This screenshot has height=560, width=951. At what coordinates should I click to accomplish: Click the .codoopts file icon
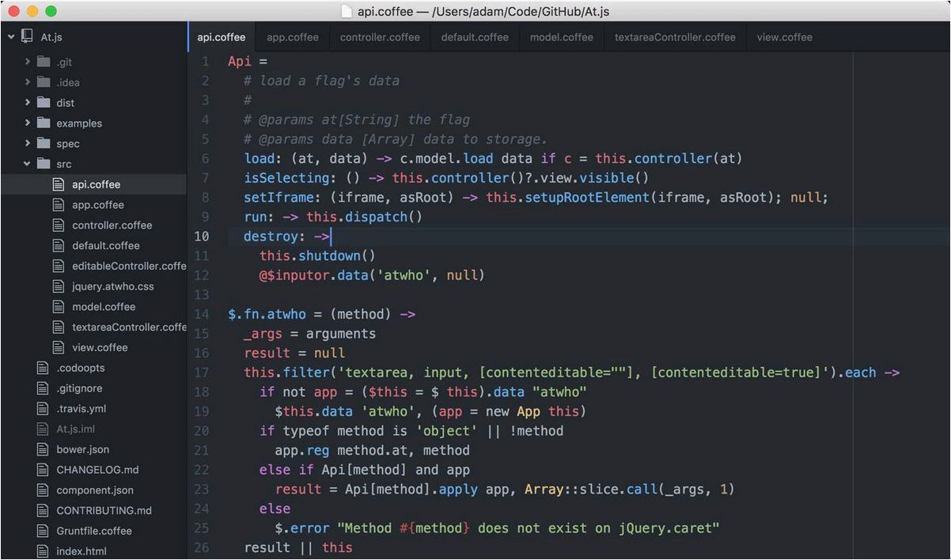tap(43, 368)
